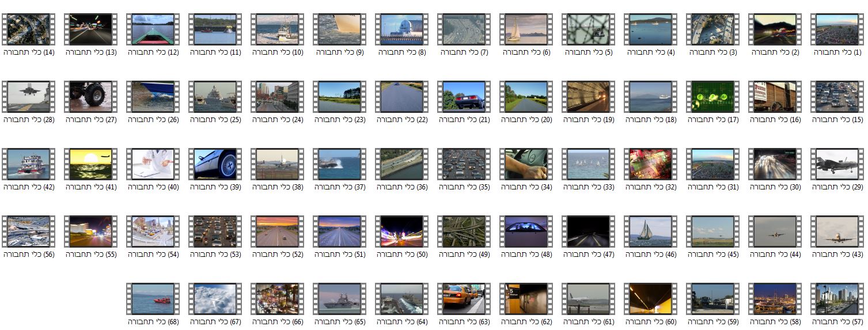Select video thumbnail כלי תחבורה (63)
The height and width of the screenshot is (330, 868).
coord(464,299)
